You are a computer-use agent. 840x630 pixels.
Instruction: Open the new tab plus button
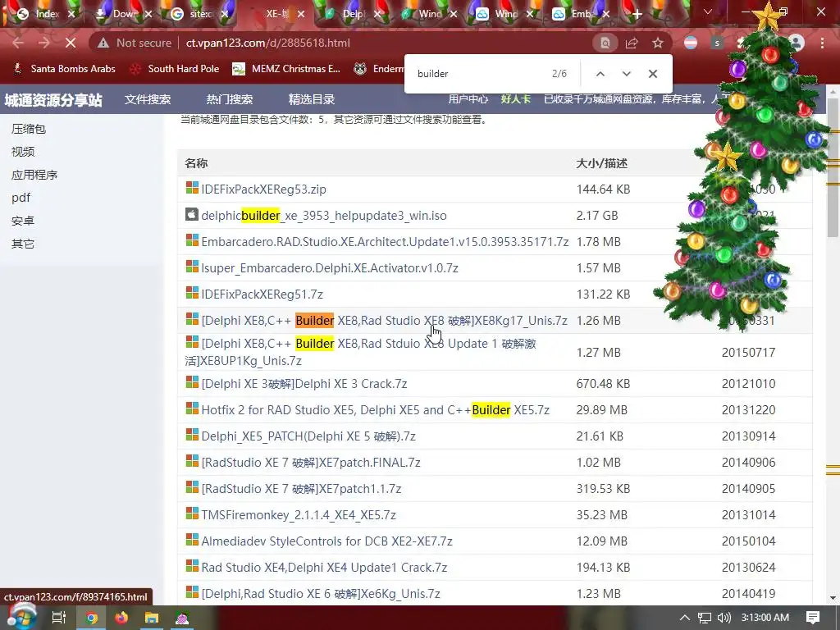click(x=637, y=15)
